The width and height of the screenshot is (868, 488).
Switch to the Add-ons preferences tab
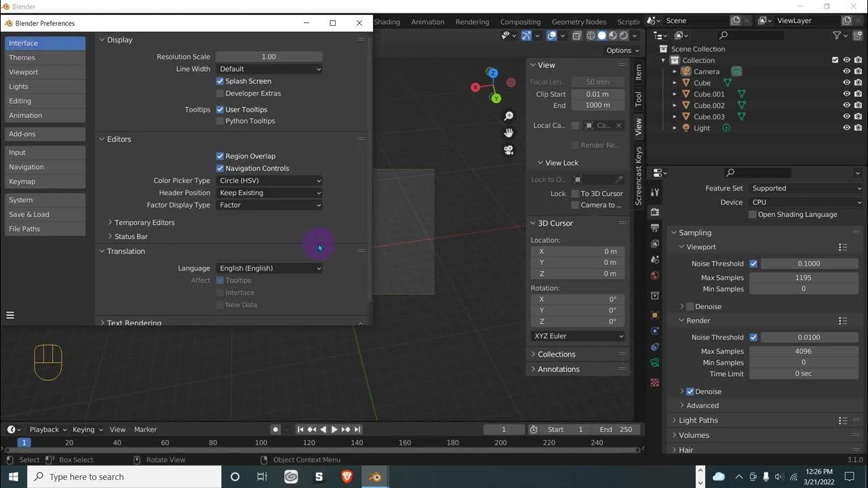point(45,134)
